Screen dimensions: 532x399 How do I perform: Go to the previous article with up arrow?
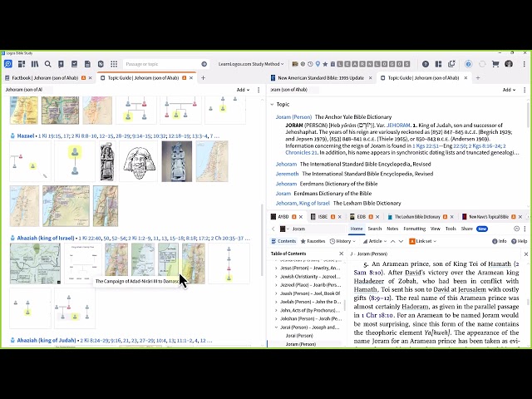(392, 241)
